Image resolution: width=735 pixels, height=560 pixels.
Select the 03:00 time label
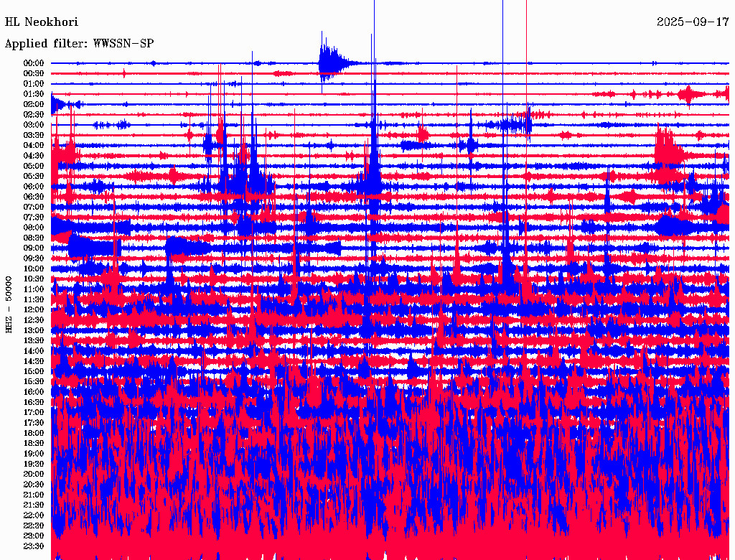pyautogui.click(x=34, y=125)
